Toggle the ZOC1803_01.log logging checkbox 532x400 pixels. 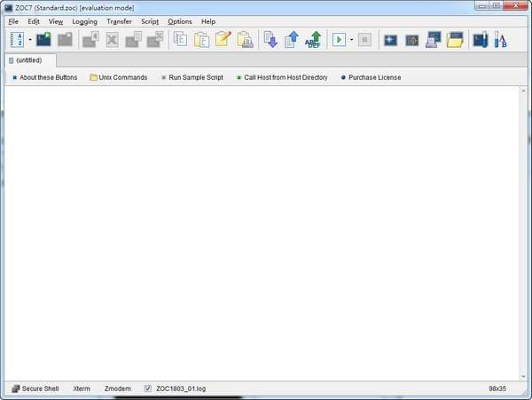[x=148, y=388]
